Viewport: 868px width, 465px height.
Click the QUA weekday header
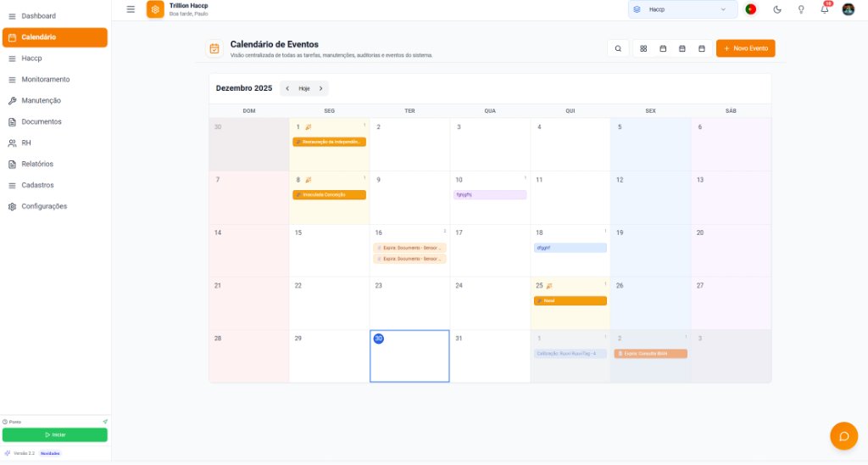click(x=490, y=111)
